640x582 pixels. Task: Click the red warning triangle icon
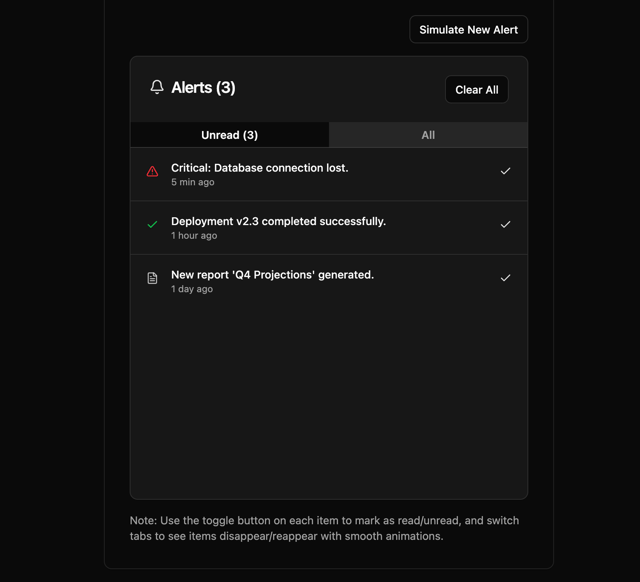coord(152,171)
